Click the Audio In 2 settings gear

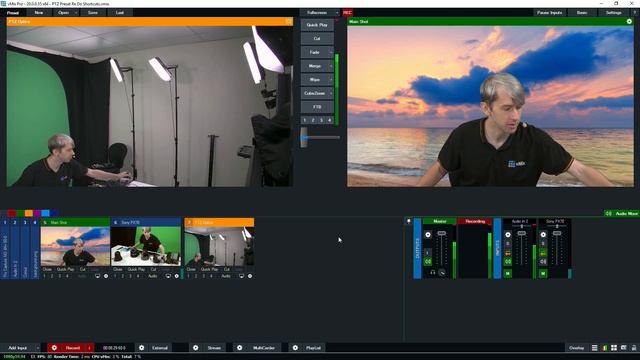click(x=508, y=235)
